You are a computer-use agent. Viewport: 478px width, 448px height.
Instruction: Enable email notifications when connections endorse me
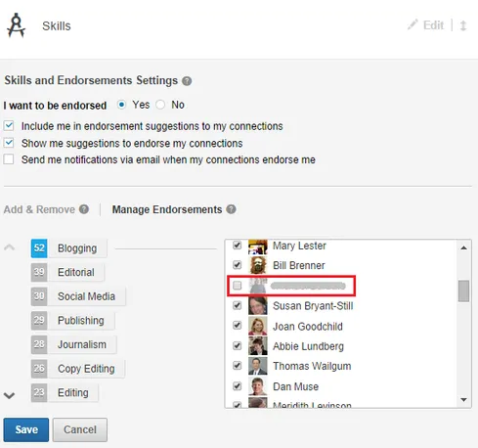(x=9, y=159)
